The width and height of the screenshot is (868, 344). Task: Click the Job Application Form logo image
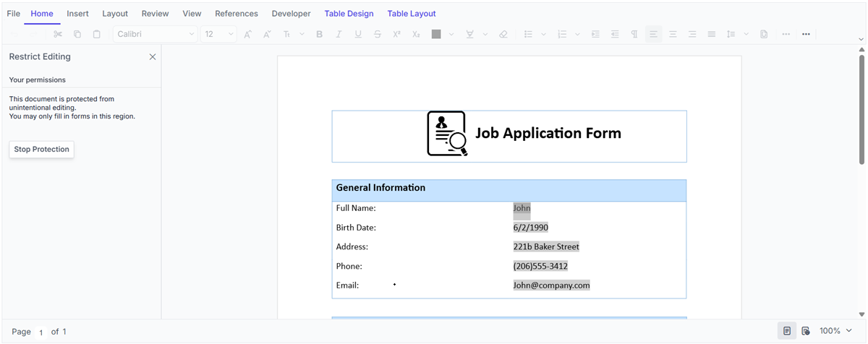tap(447, 134)
